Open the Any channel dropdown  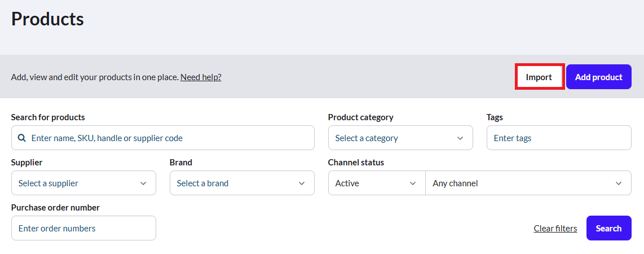point(528,183)
